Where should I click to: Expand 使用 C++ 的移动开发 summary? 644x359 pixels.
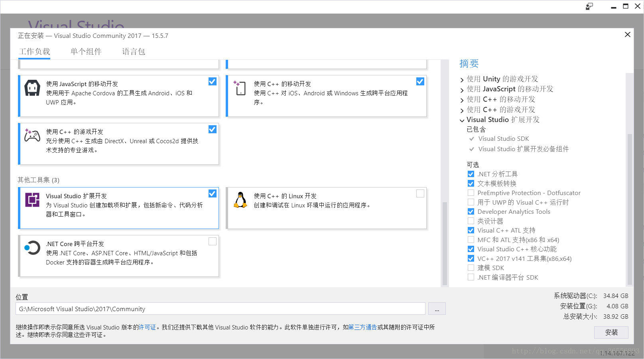462,100
